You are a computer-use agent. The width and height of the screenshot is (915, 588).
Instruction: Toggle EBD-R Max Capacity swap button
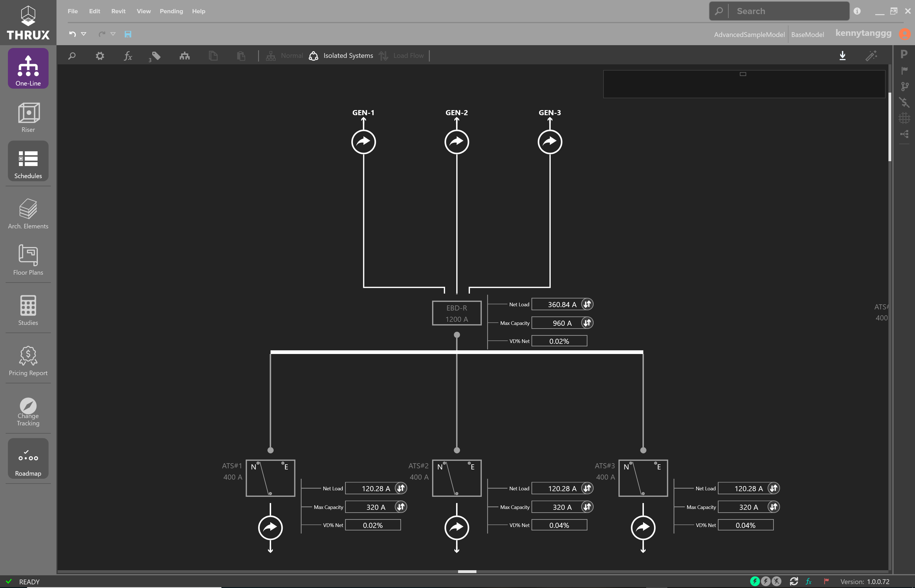(x=587, y=323)
